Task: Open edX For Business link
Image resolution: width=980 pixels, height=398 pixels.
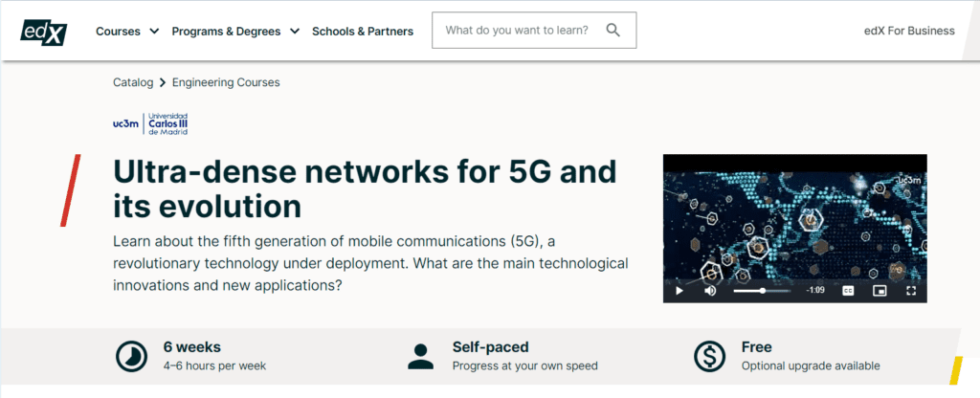Action: [909, 31]
